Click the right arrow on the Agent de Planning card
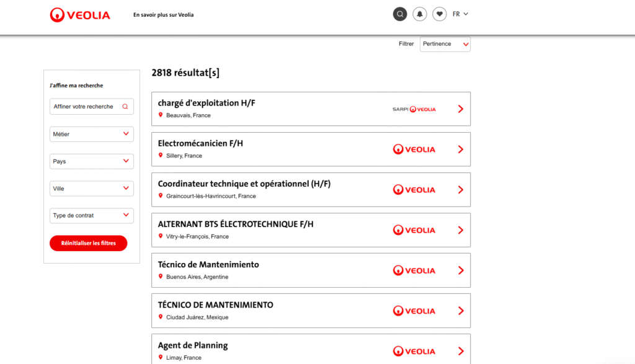Screen dimensions: 635x364 [x=461, y=350]
